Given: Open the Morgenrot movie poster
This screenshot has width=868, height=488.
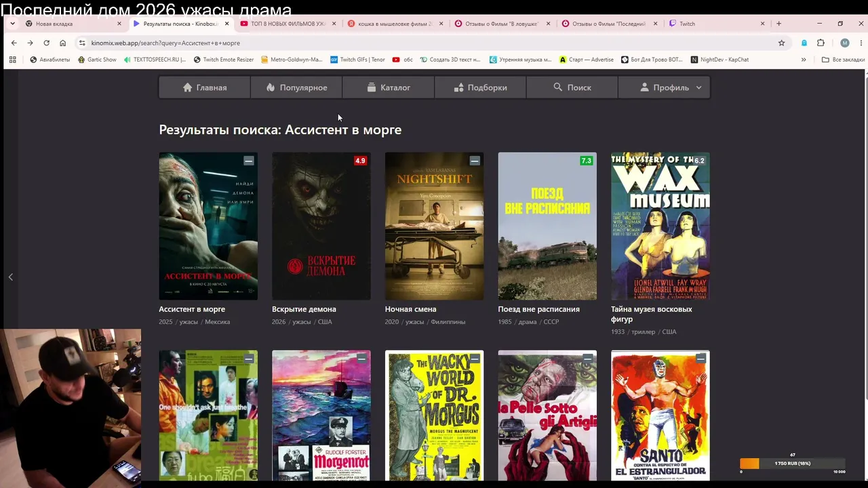Looking at the screenshot, I should 321,415.
